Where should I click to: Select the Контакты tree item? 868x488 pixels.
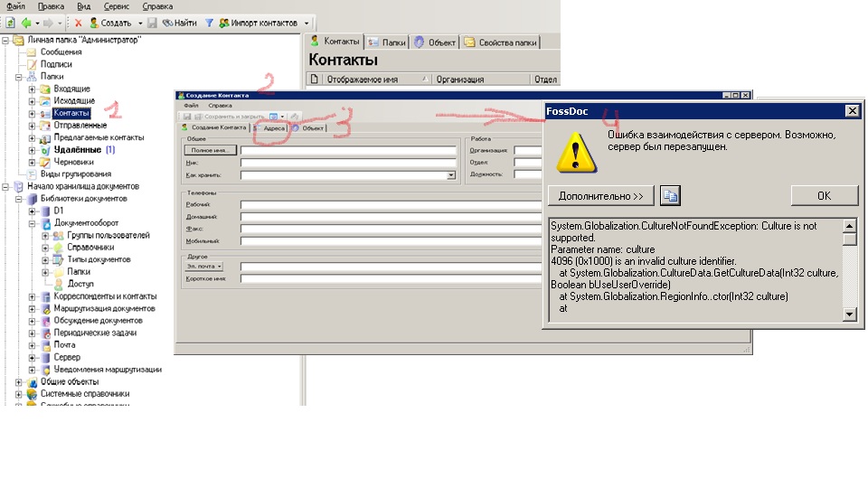(x=71, y=113)
